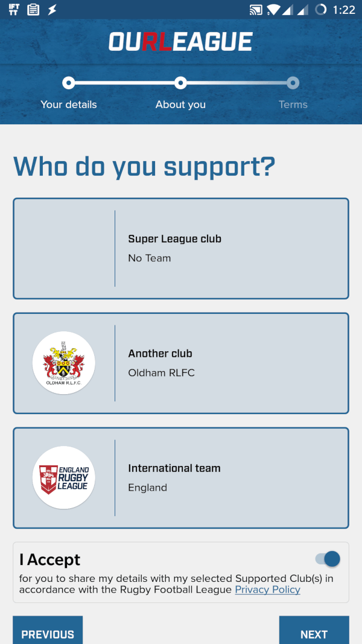Tap the IFTTT status bar icon
The width and height of the screenshot is (362, 644).
14,10
